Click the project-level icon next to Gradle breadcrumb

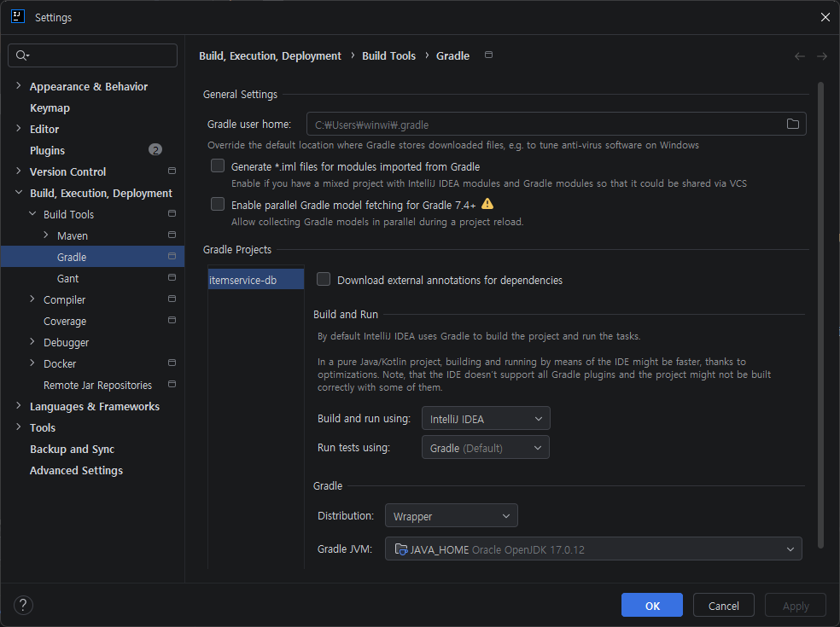[488, 55]
